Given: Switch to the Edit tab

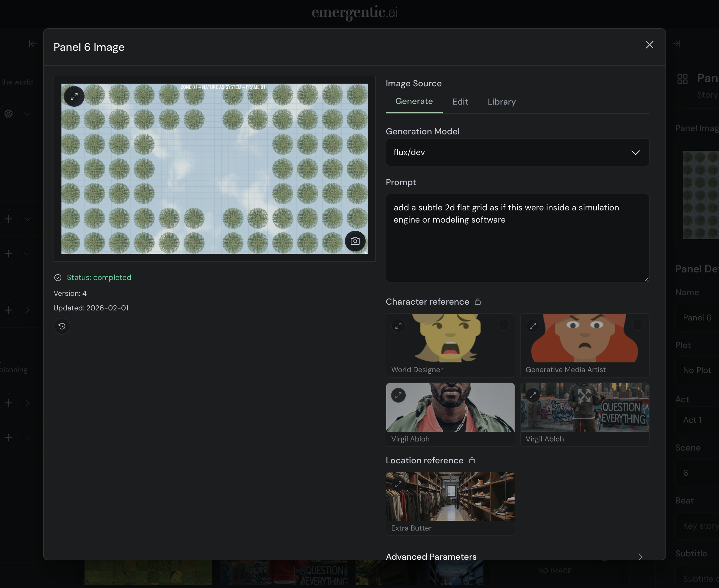Looking at the screenshot, I should click(460, 102).
